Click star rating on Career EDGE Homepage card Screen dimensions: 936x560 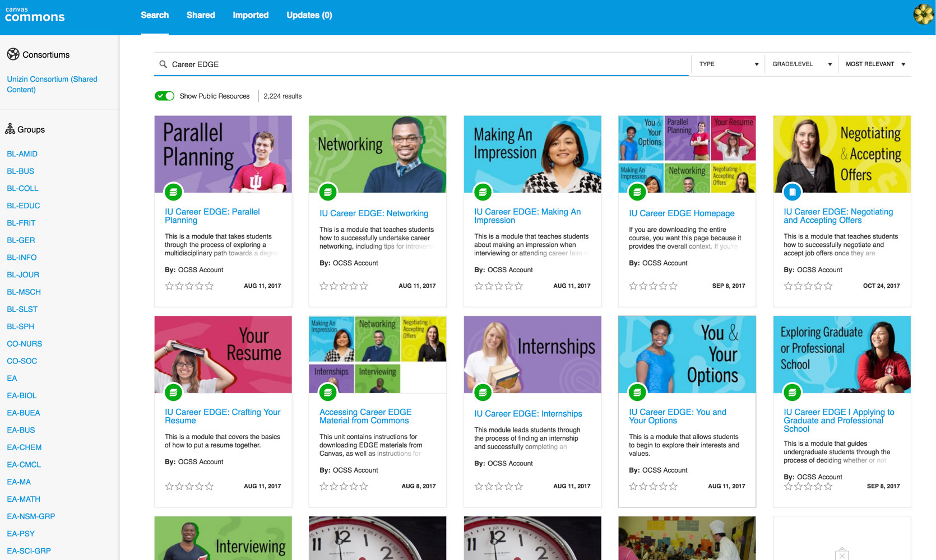coord(654,286)
